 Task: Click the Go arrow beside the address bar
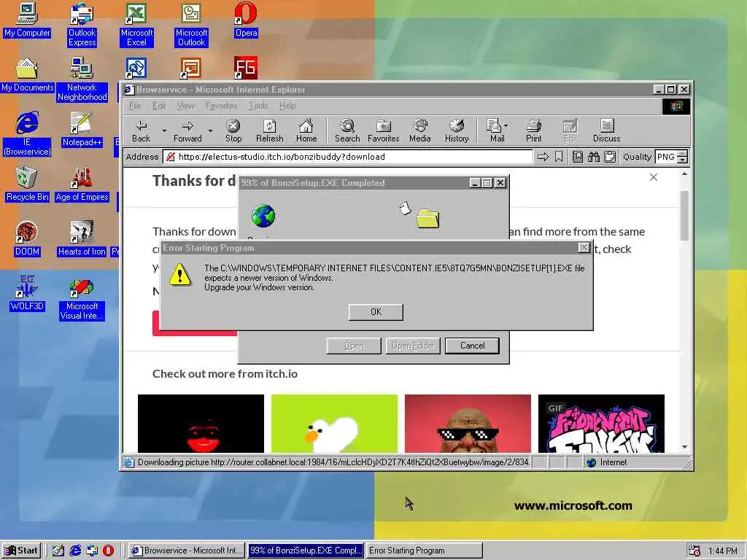(543, 157)
